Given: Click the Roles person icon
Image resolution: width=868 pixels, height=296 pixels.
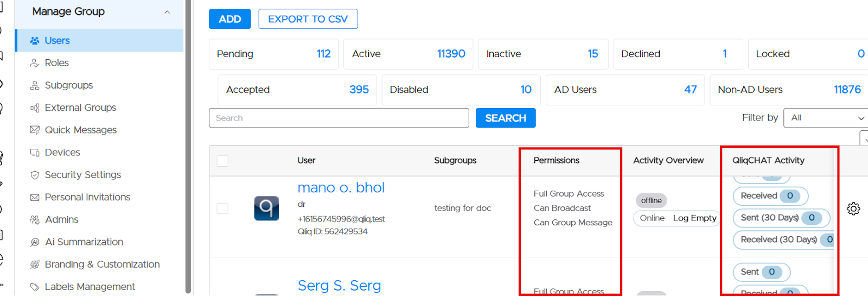Looking at the screenshot, I should click(x=35, y=63).
